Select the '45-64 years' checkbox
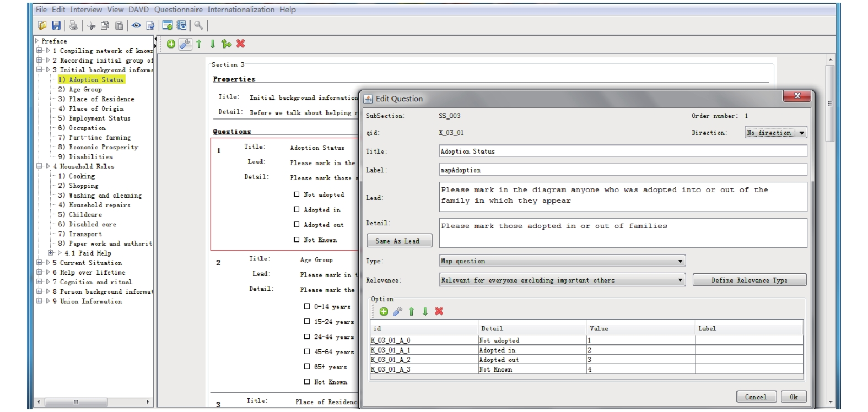868x412 pixels. [x=307, y=351]
